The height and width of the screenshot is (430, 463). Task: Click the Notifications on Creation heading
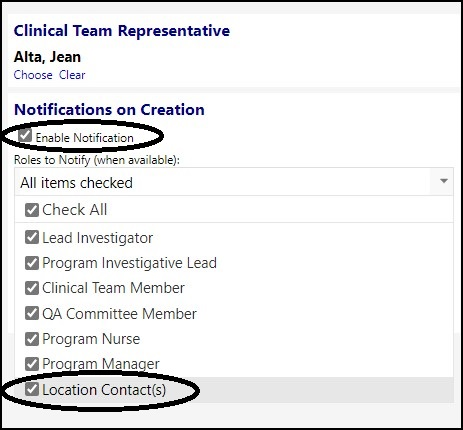(109, 110)
